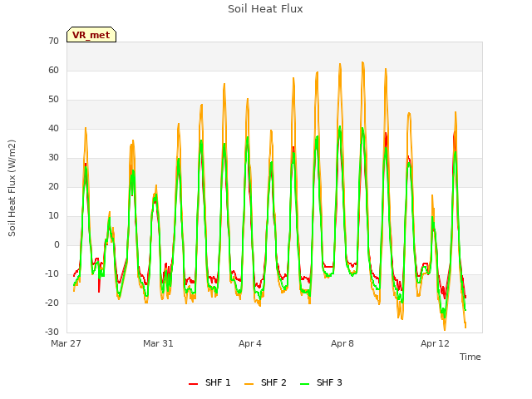
Task: Click the Mar 27 x-axis tick label
Action: pyautogui.click(x=66, y=343)
